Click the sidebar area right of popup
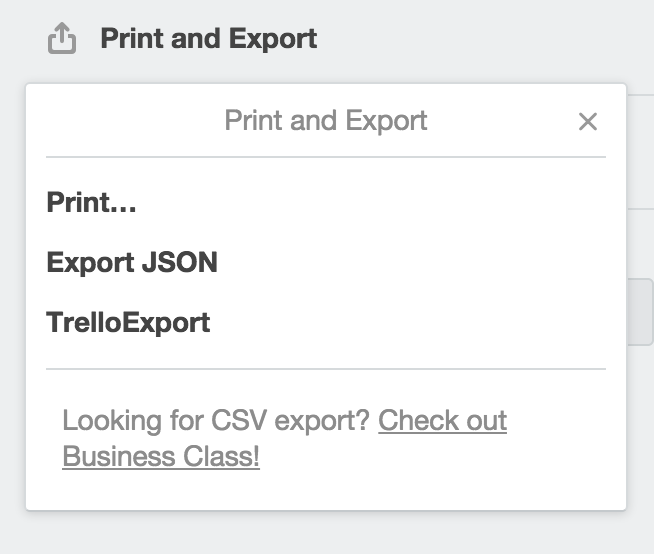 tap(640, 152)
